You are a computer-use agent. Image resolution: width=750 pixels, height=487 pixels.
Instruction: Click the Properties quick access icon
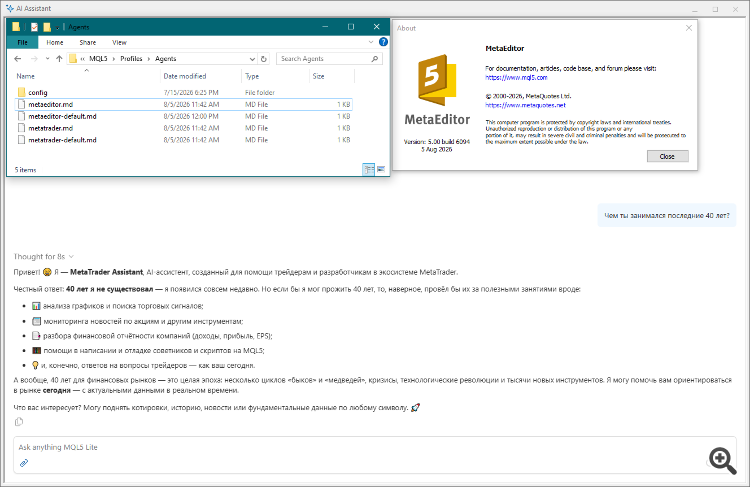pos(34,27)
